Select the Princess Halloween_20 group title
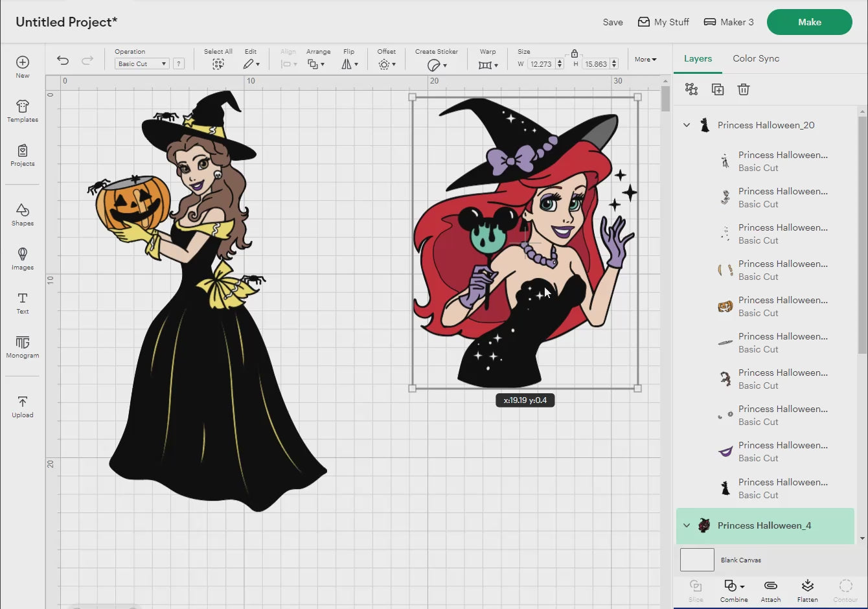The image size is (868, 609). (766, 125)
